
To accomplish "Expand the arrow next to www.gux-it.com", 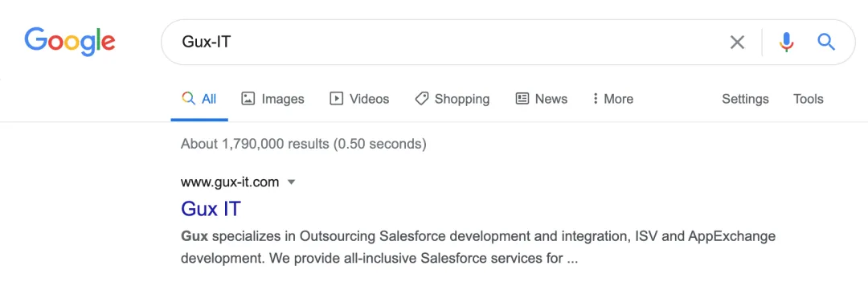I will click(292, 182).
